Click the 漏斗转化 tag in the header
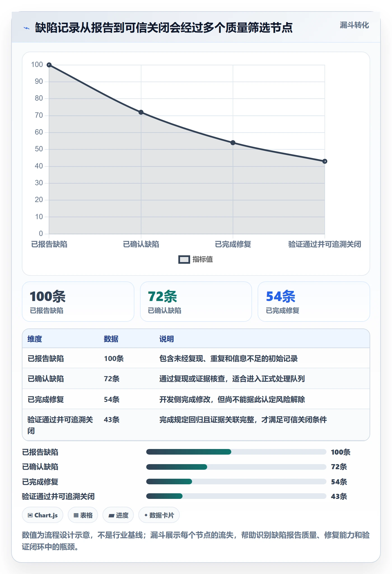 [354, 25]
